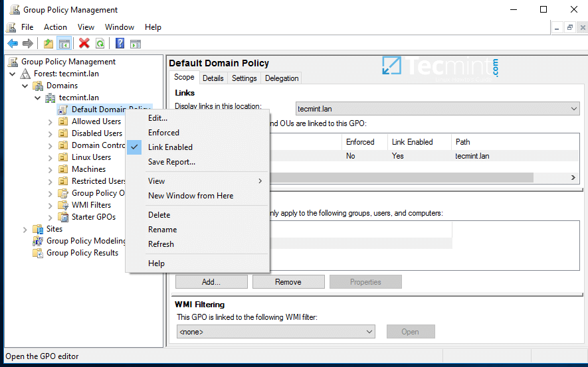This screenshot has height=367, width=588.
Task: Click the Back arrow toolbar icon
Action: (13, 44)
